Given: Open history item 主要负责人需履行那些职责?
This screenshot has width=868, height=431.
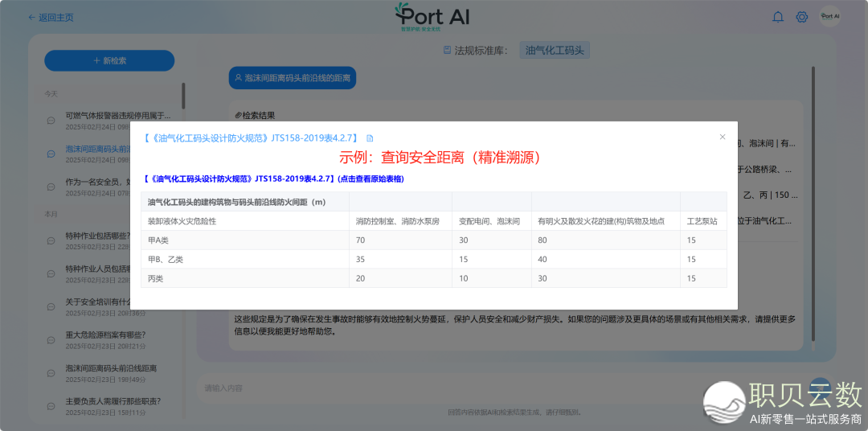Looking at the screenshot, I should coord(113,401).
